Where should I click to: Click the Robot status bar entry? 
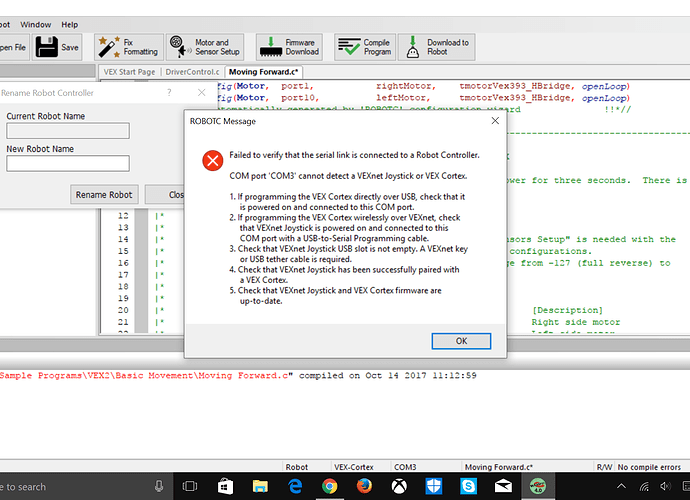click(x=297, y=467)
